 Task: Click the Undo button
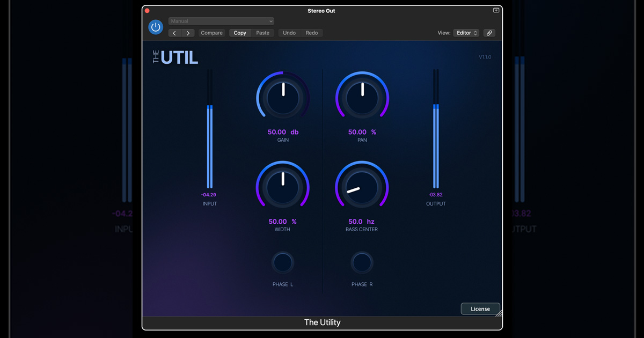tap(289, 33)
